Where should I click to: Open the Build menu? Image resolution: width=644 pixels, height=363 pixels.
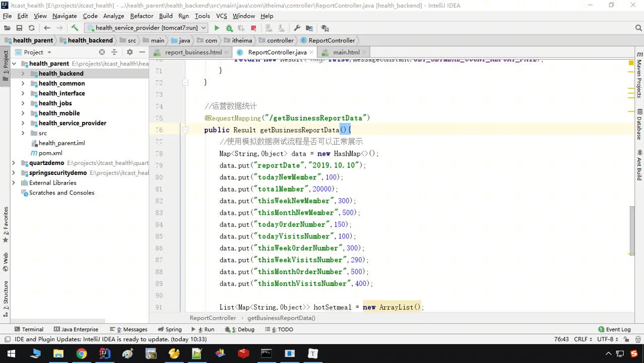tap(166, 16)
